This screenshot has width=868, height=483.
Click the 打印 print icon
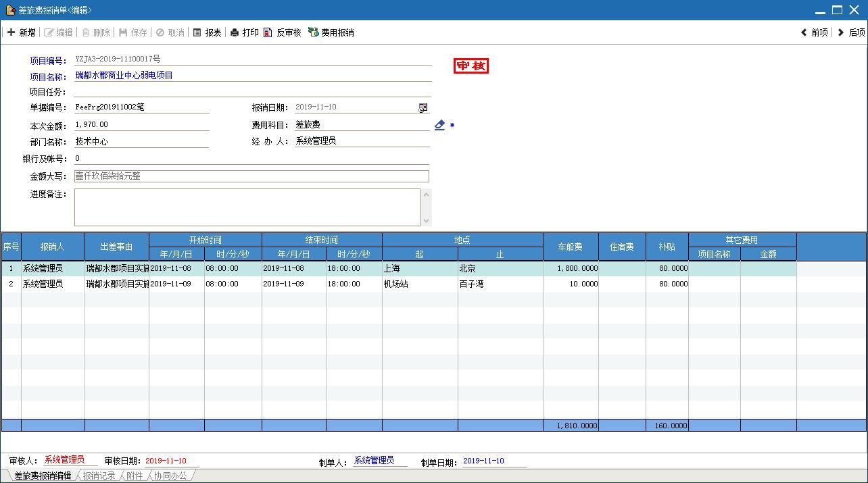click(x=235, y=32)
